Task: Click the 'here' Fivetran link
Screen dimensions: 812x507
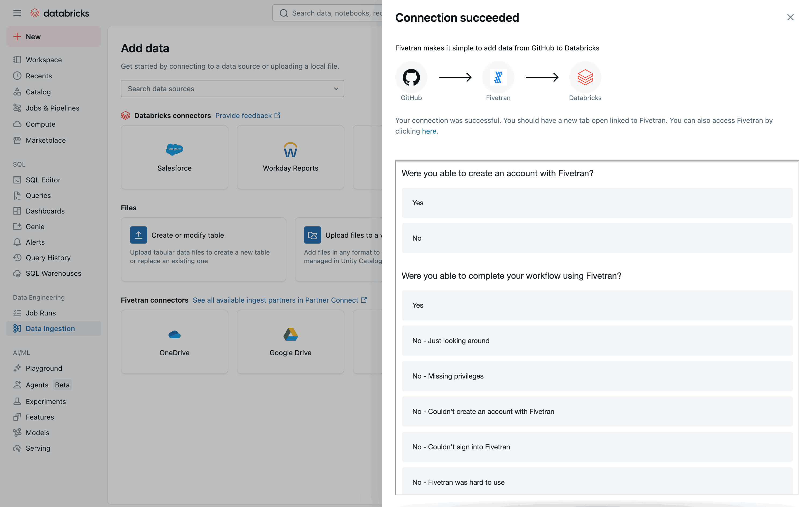Action: 429,131
